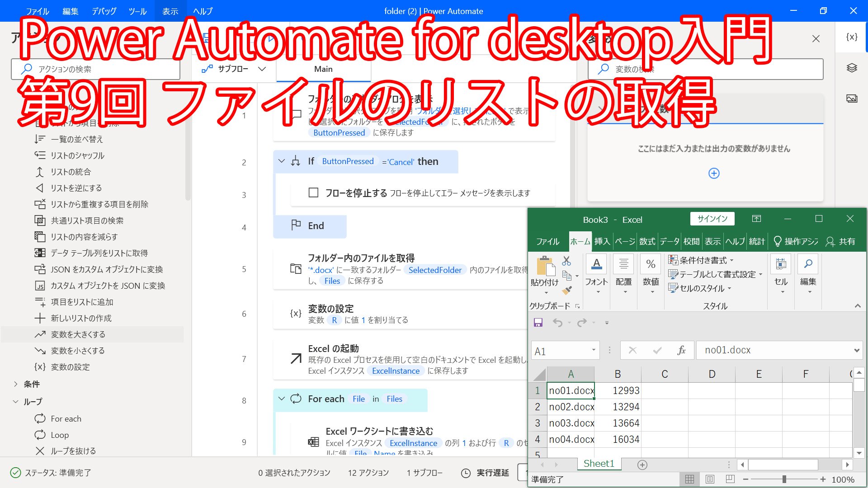The height and width of the screenshot is (488, 868).
Task: Add a new sheet in Excel
Action: point(642,465)
